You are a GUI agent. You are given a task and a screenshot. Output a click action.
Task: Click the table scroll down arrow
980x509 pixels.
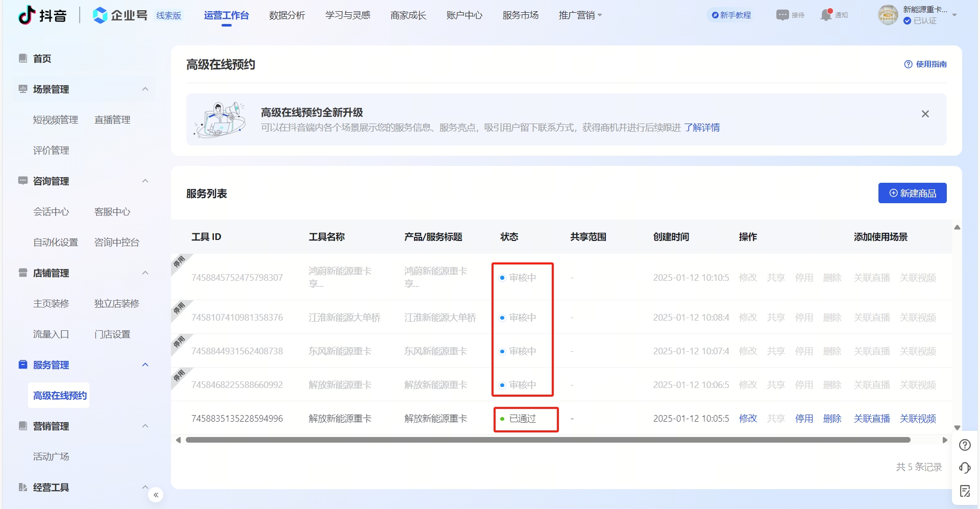958,428
